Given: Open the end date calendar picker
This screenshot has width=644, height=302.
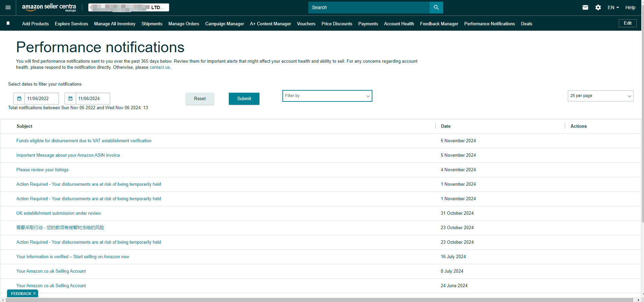Looking at the screenshot, I should pos(70,99).
